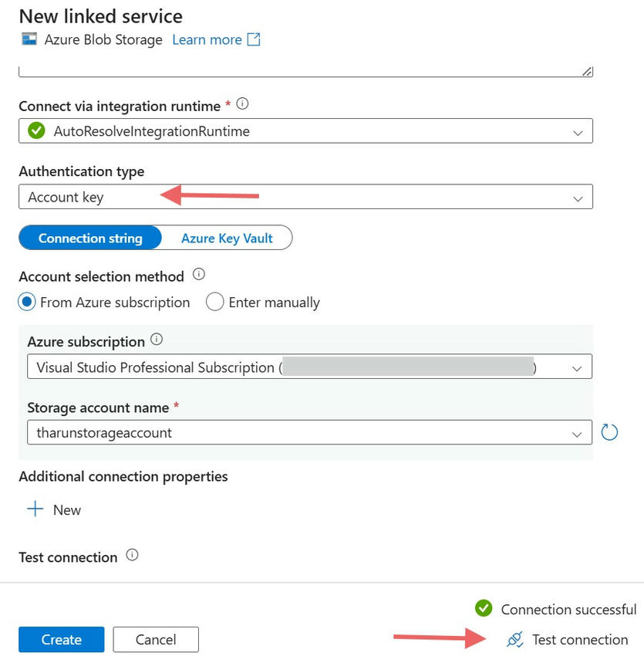This screenshot has height=656, width=644.
Task: Click the Create button
Action: click(60, 639)
